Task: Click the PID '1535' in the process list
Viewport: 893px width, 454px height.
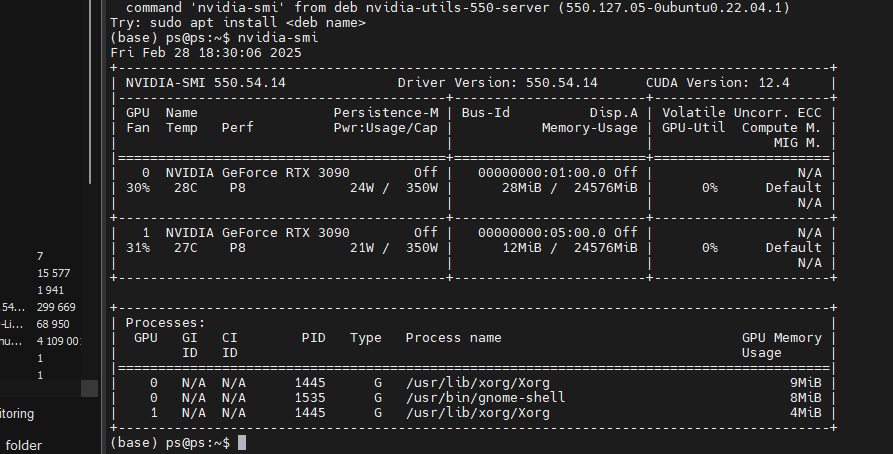Action: (x=310, y=398)
